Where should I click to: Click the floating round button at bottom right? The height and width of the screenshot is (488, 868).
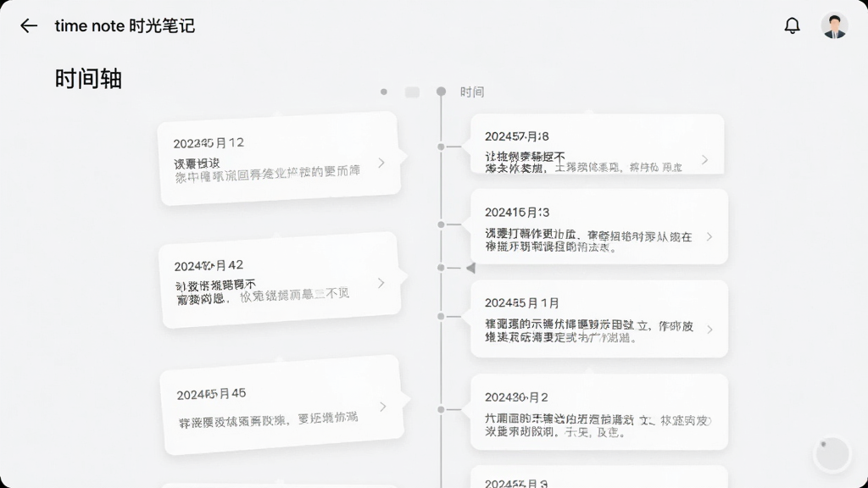tap(832, 454)
